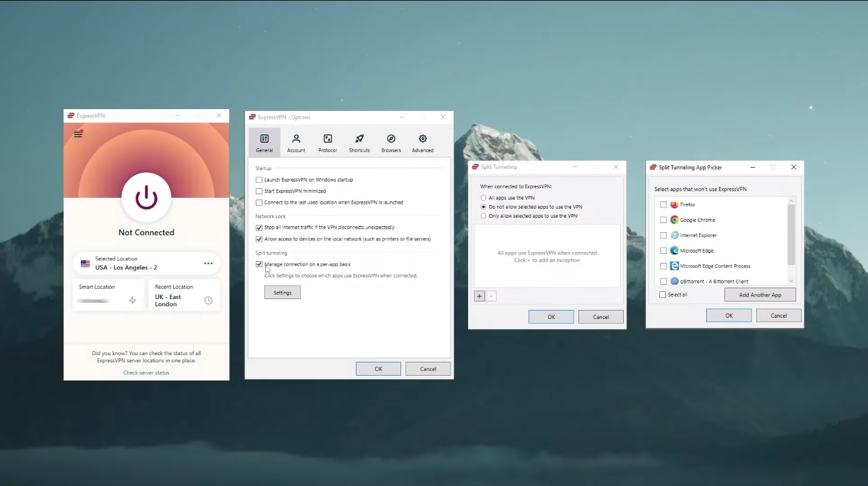This screenshot has width=868, height=486.
Task: Click the App Picker scrollbar down arrow
Action: pyautogui.click(x=791, y=281)
